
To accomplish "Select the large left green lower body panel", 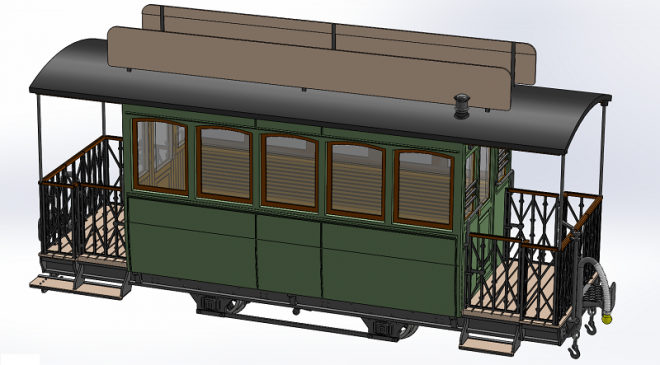I will tap(192, 242).
